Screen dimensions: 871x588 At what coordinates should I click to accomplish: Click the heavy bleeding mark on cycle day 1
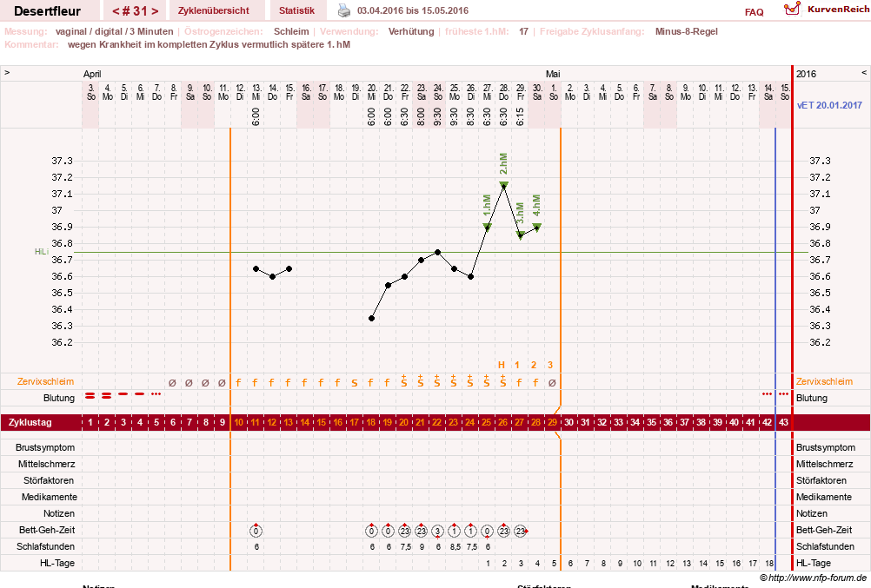(x=90, y=395)
